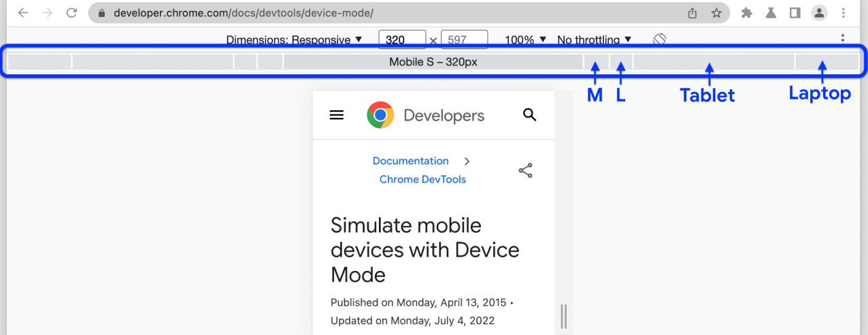This screenshot has height=335, width=868.
Task: Click the Chrome Labs flask icon
Action: click(x=771, y=13)
